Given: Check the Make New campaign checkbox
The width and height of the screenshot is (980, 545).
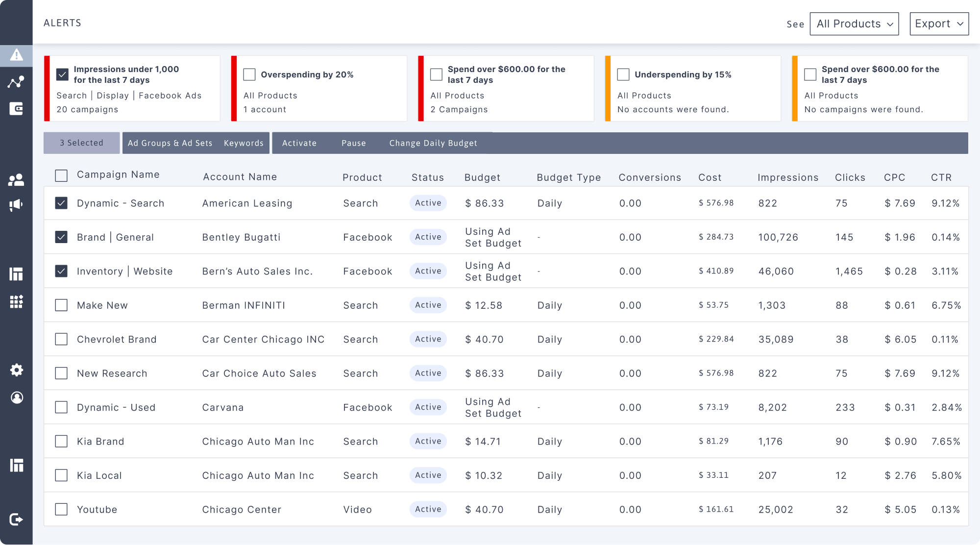Looking at the screenshot, I should tap(61, 305).
